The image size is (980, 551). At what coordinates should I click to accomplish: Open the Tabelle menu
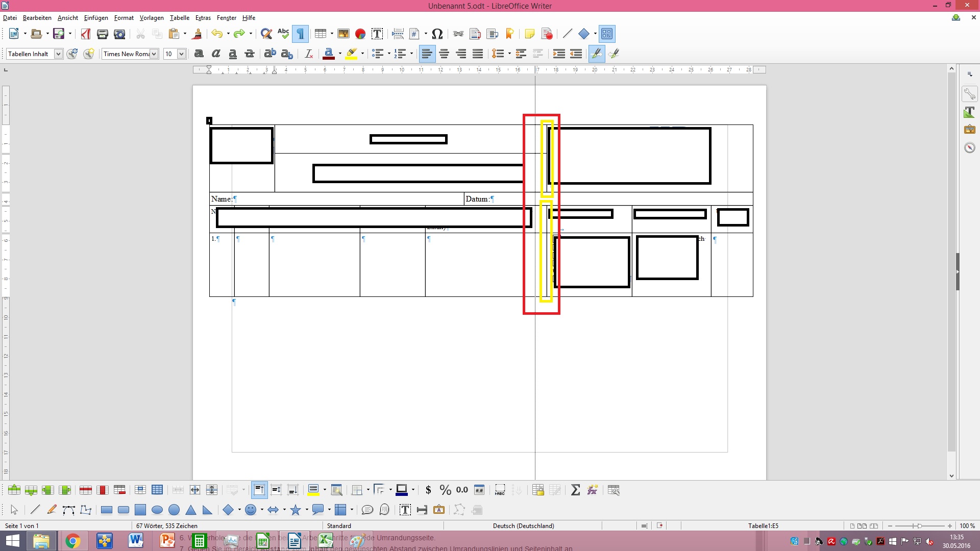180,18
